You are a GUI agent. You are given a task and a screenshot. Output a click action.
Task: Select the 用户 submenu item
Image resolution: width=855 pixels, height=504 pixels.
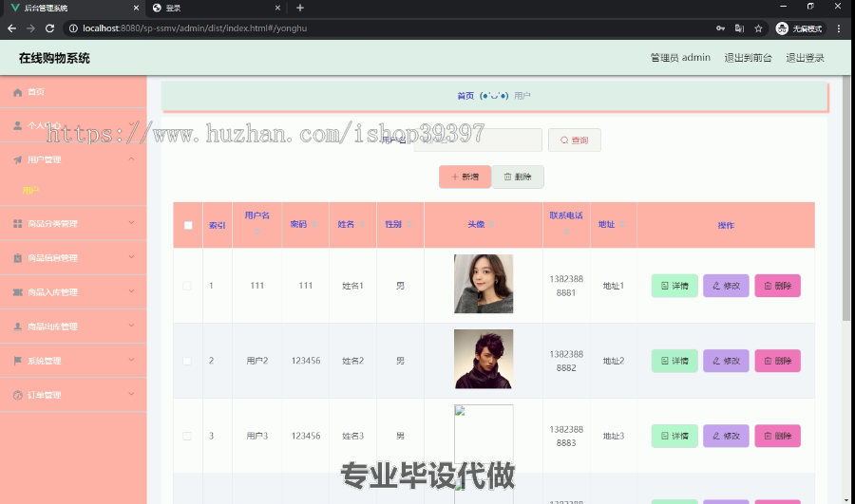(x=30, y=190)
